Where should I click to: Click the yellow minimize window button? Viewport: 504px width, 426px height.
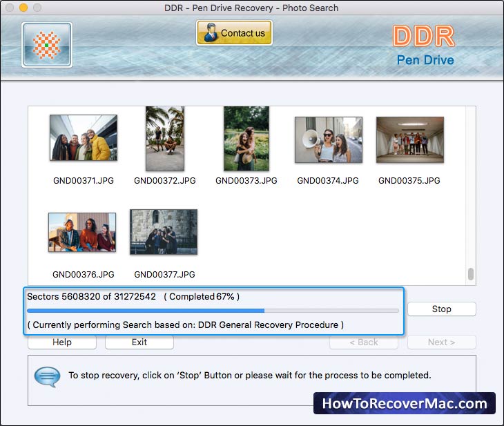click(x=23, y=8)
